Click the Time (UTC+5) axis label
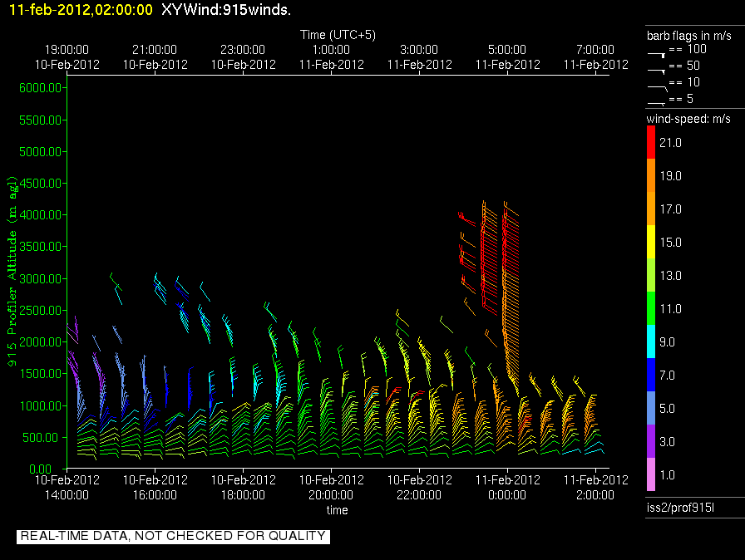 338,35
